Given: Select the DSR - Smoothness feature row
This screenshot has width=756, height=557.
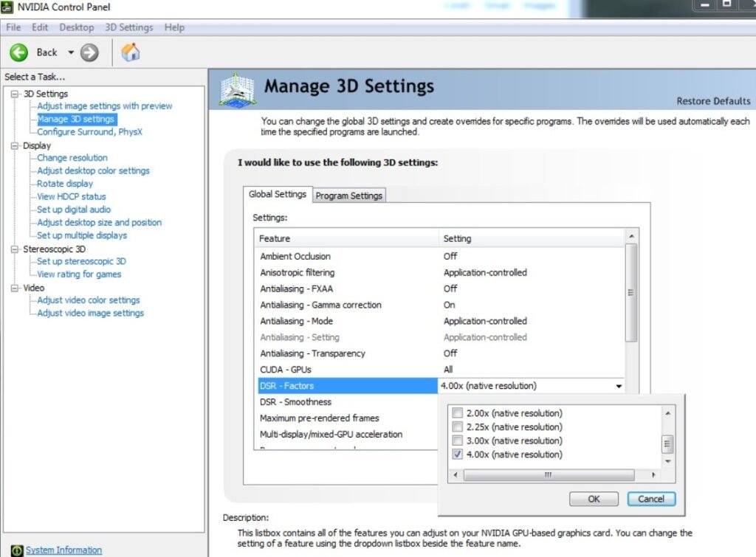Looking at the screenshot, I should [x=348, y=402].
